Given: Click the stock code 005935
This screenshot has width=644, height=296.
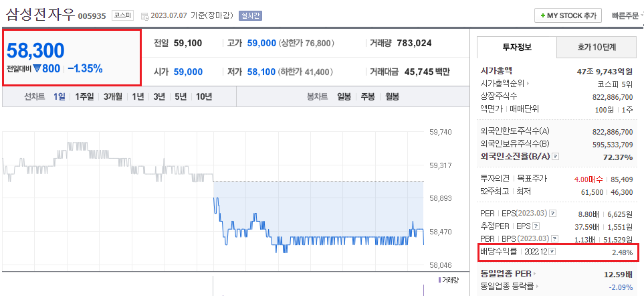Looking at the screenshot, I should (x=92, y=16).
